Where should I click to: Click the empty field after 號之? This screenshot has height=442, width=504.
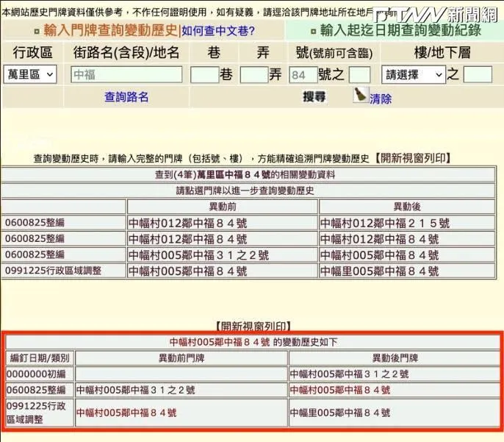(359, 75)
